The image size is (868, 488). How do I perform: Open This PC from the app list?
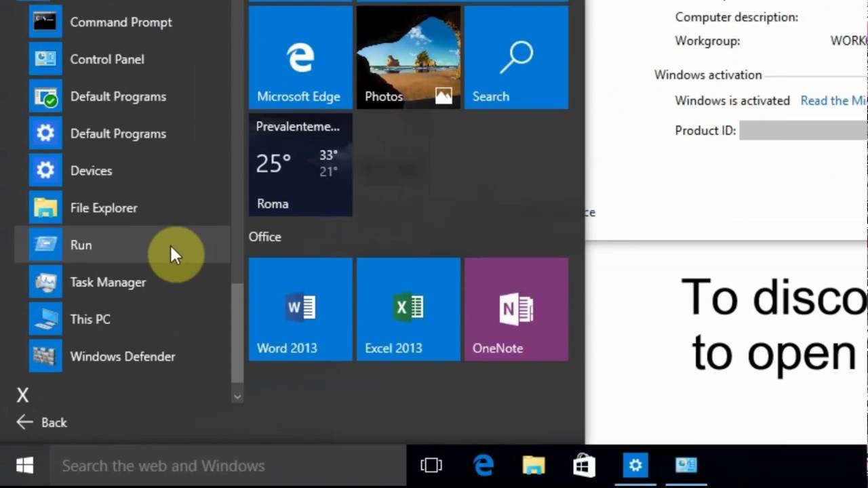click(122, 319)
